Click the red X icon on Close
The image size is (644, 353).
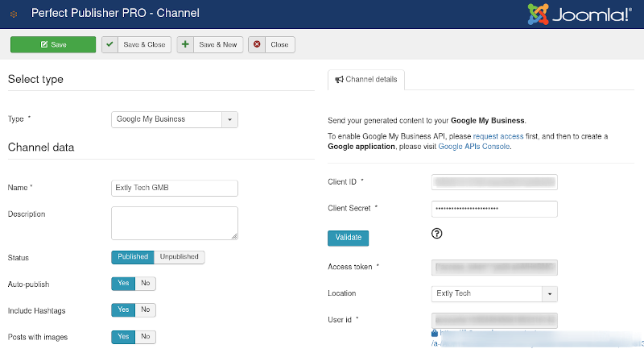pyautogui.click(x=257, y=44)
